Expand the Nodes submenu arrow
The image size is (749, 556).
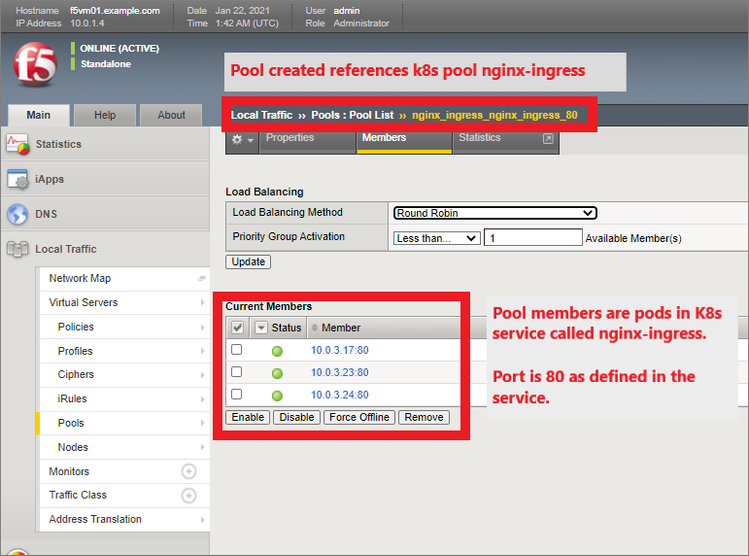point(203,447)
